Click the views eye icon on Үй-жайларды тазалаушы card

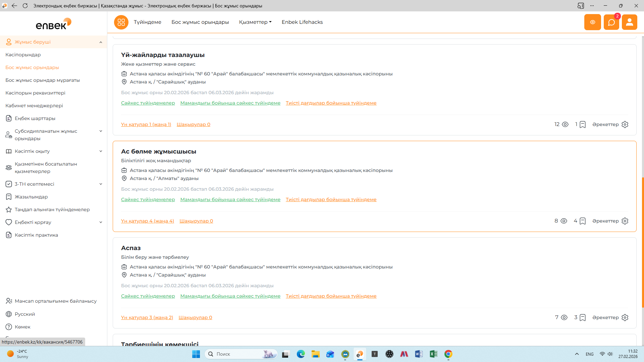click(565, 124)
